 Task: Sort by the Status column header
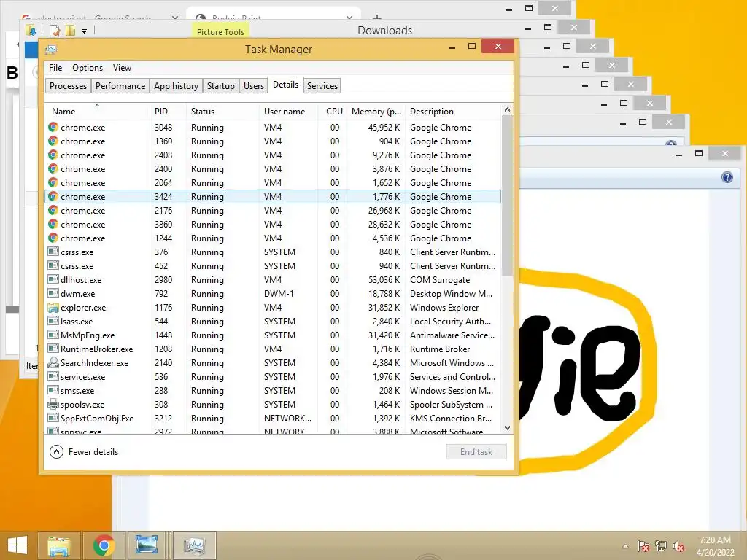click(x=223, y=112)
